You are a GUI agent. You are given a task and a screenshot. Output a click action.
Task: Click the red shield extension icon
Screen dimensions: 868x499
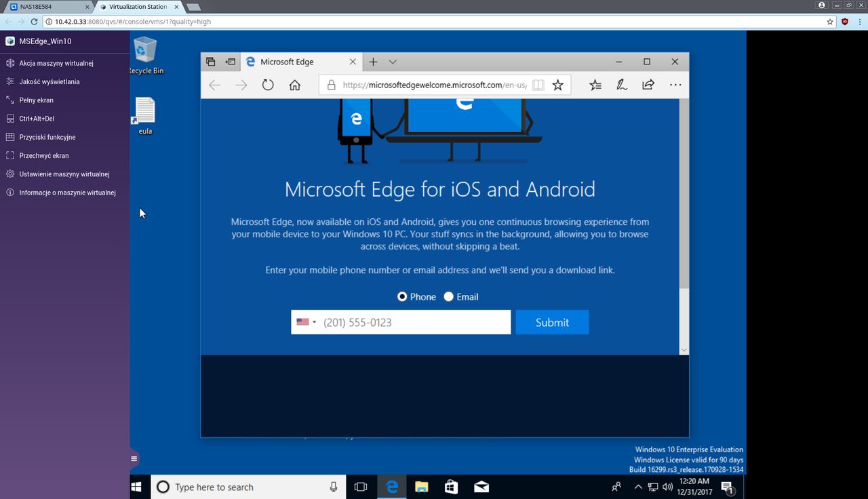click(844, 22)
